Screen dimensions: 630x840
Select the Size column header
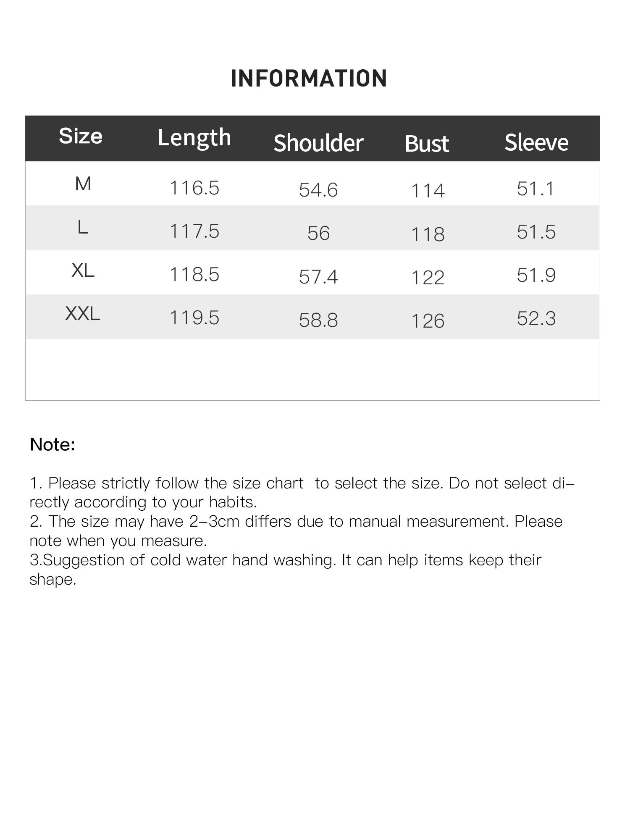tap(81, 136)
